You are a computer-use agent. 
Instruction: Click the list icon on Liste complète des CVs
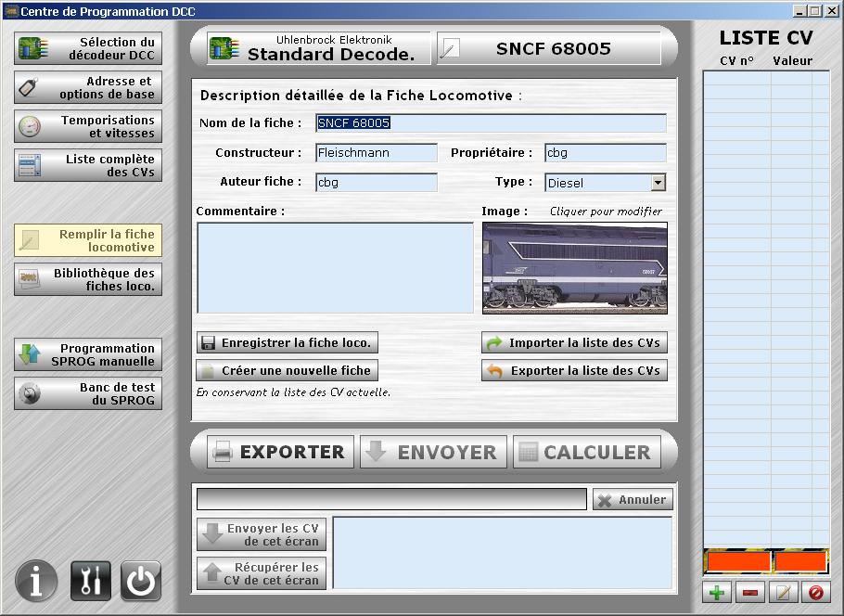click(29, 165)
